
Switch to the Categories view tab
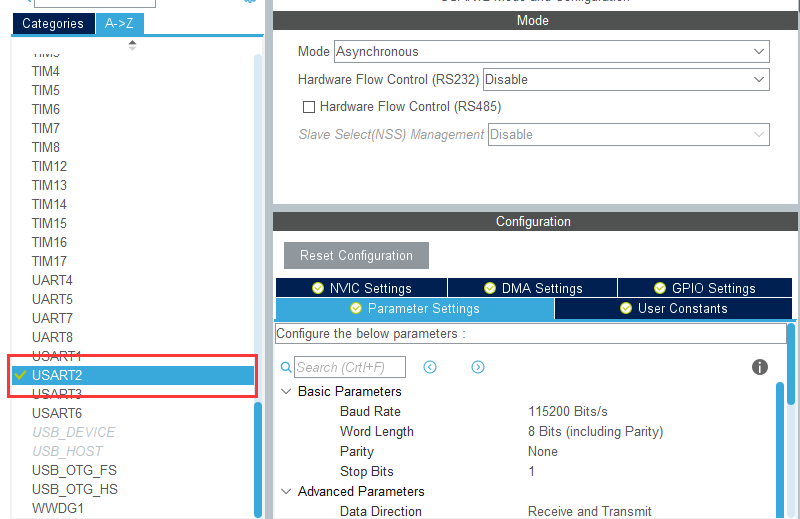53,23
